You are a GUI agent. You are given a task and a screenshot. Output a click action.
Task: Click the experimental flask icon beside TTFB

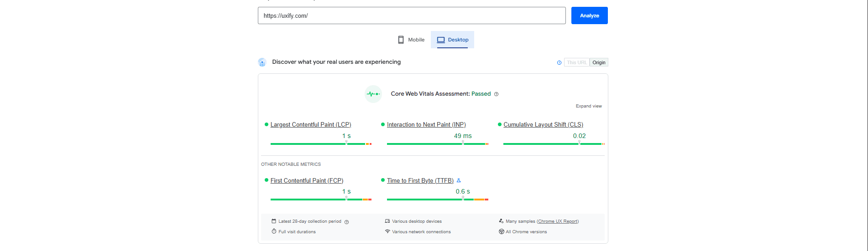(459, 180)
